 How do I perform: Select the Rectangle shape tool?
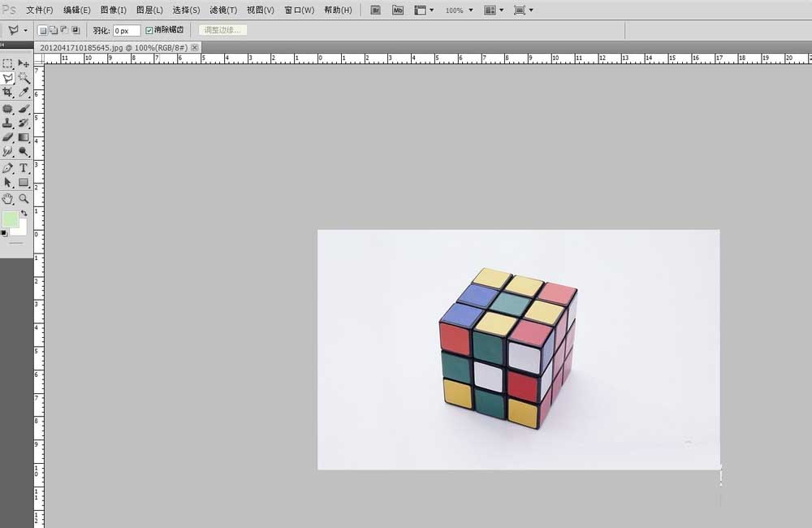pyautogui.click(x=24, y=183)
